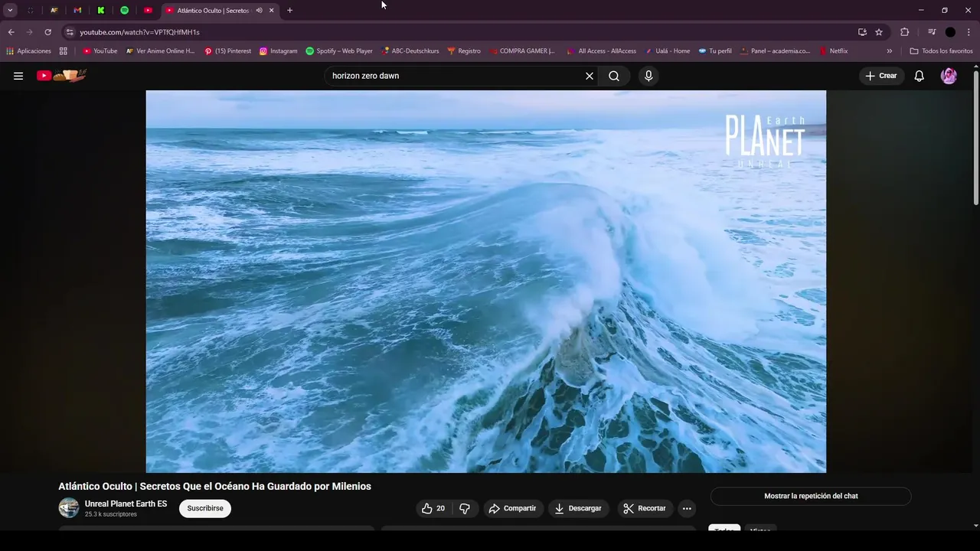The height and width of the screenshot is (551, 980).
Task: Switch to the AF anime tab
Action: coord(54,10)
